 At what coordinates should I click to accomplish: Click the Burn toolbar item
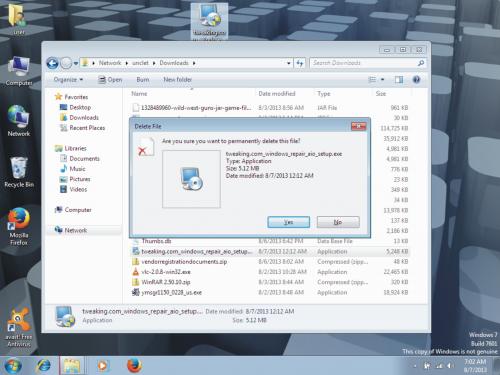click(x=143, y=80)
